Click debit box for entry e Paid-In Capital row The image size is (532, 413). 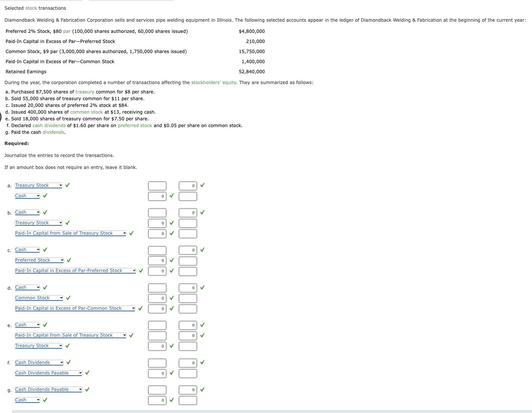click(157, 336)
